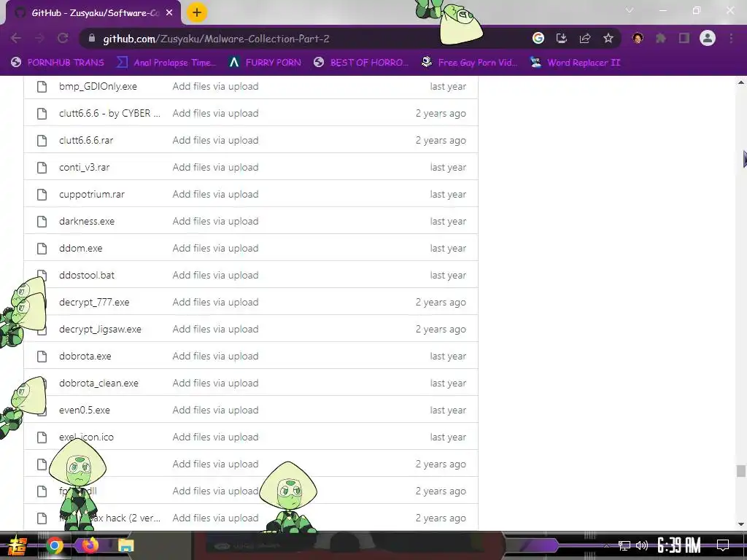
Task: Bookmark this page with star icon
Action: coord(608,38)
